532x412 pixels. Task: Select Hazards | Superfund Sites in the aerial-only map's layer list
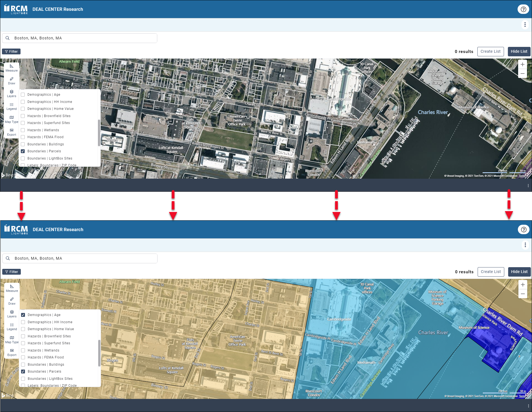(x=23, y=123)
